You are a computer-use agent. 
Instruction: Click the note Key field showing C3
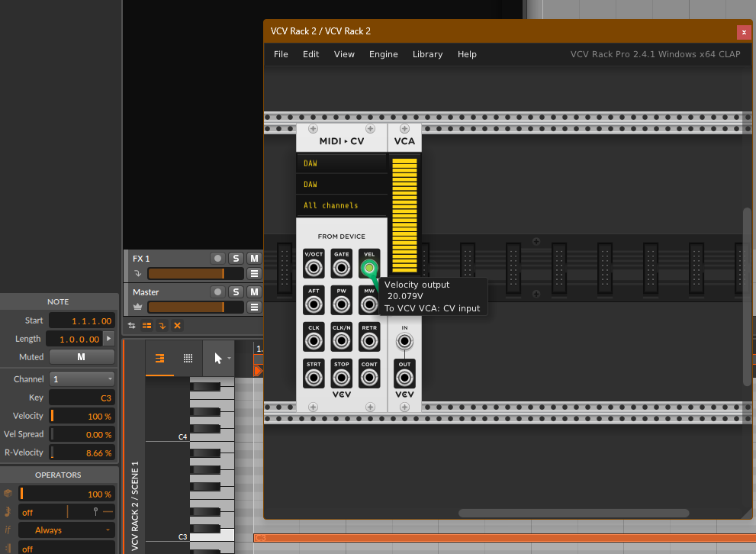[82, 398]
